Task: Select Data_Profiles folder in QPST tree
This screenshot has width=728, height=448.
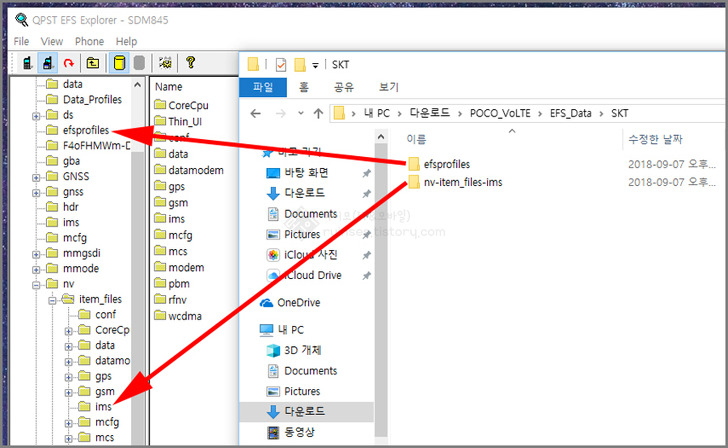Action: point(92,99)
